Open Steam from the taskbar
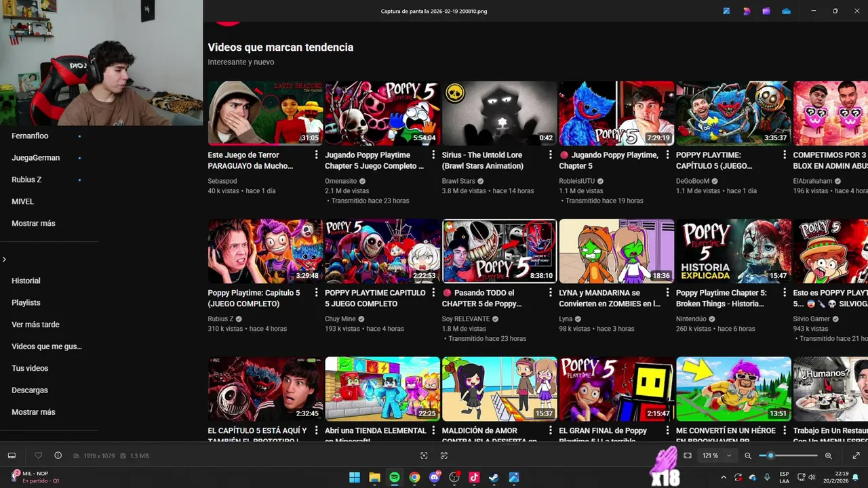Image resolution: width=868 pixels, height=488 pixels. pos(494,477)
